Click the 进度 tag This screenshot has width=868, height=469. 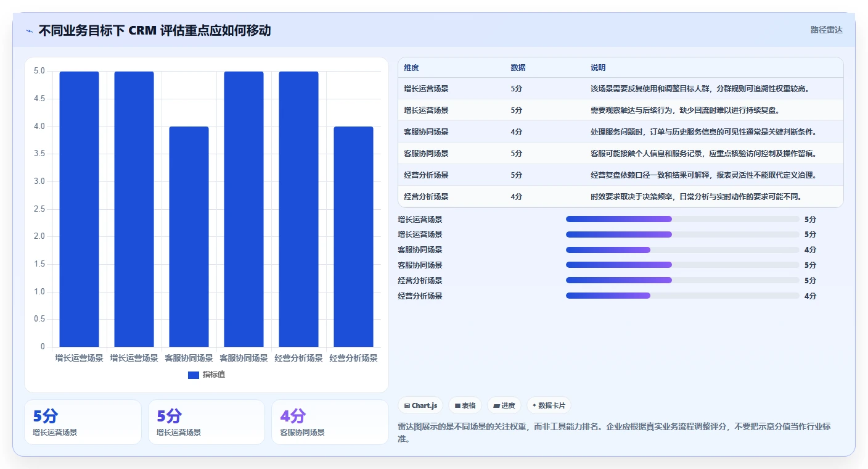[504, 405]
